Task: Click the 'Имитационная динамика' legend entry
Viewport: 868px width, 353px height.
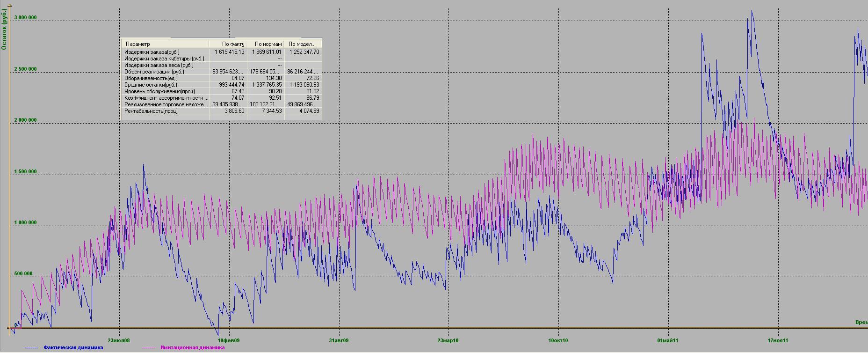Action: [192, 348]
